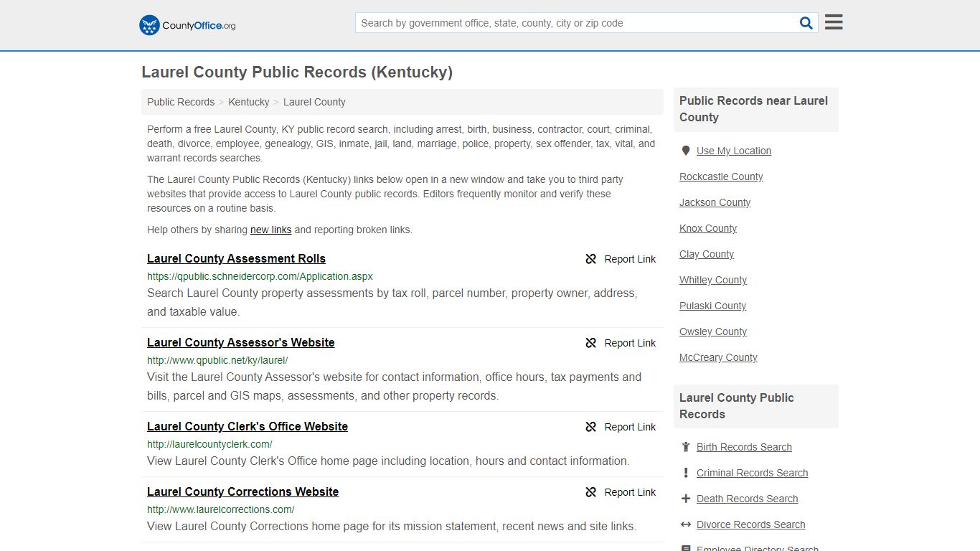The width and height of the screenshot is (980, 551).
Task: Open laurelcorrections.com URL
Action: pyautogui.click(x=221, y=509)
